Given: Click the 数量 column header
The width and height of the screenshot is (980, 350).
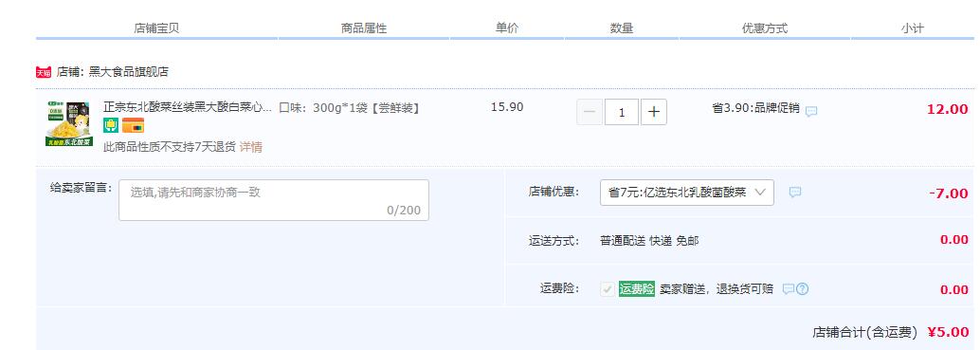Looking at the screenshot, I should coord(622,28).
